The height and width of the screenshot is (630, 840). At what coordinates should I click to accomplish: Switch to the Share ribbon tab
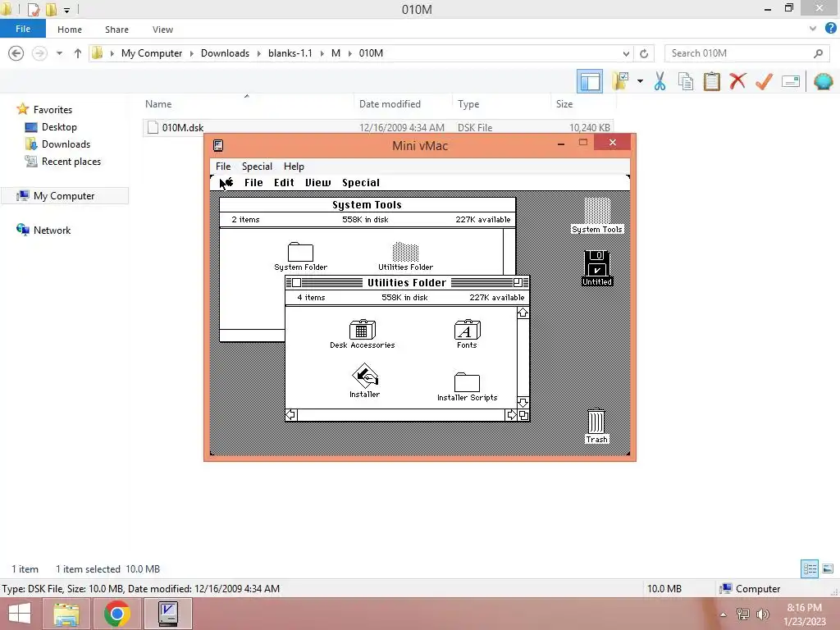116,30
